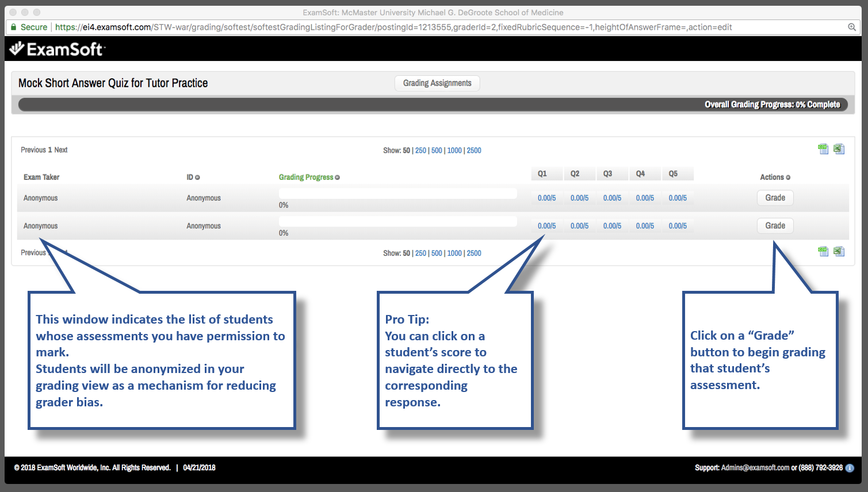Click the Excel export icon below the table
Image resolution: width=868 pixels, height=492 pixels.
click(839, 251)
